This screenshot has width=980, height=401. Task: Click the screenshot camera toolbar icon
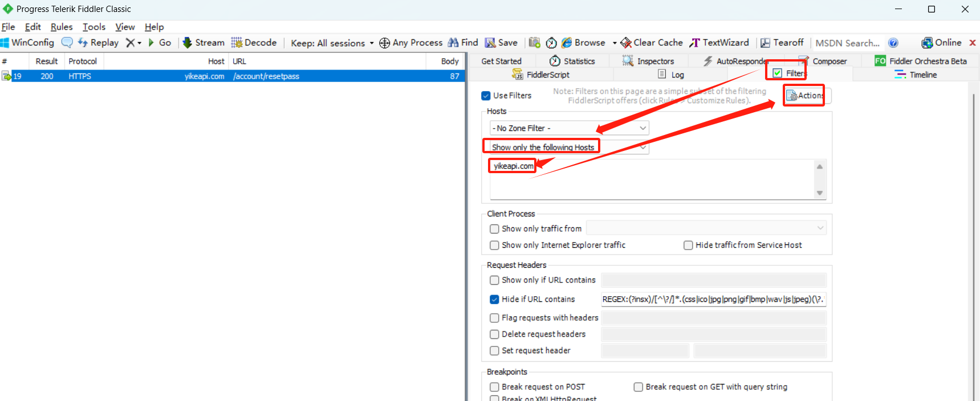[534, 43]
